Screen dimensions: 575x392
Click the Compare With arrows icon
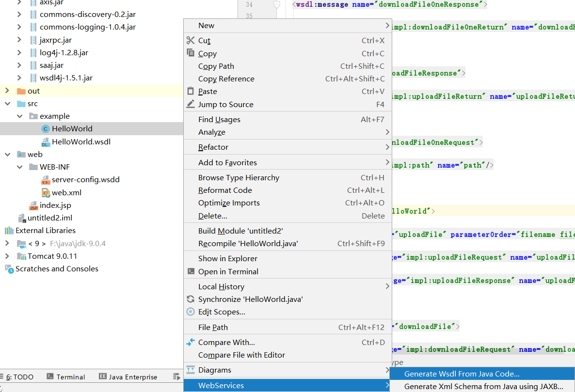[x=191, y=342]
